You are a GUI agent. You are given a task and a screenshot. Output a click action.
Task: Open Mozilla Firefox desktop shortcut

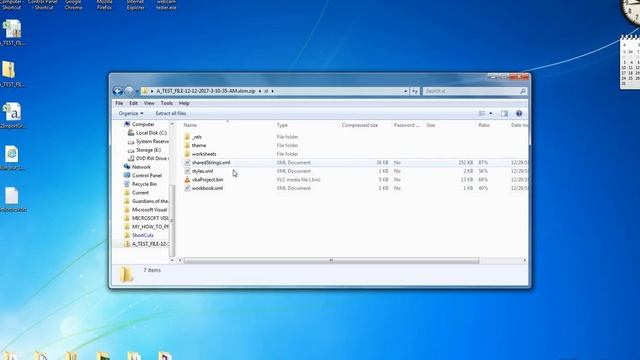pos(104,5)
